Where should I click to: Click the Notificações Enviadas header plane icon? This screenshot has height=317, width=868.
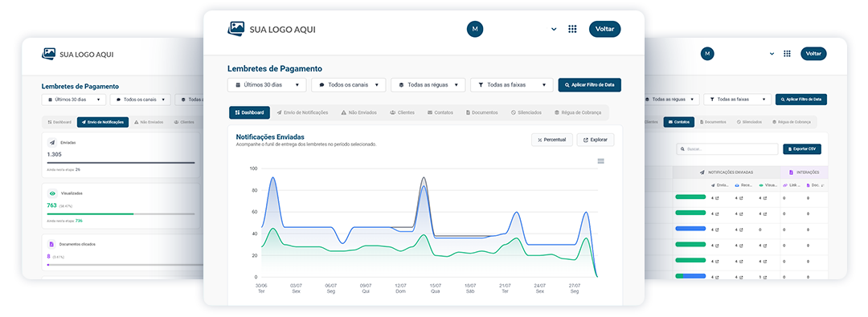[x=702, y=173]
